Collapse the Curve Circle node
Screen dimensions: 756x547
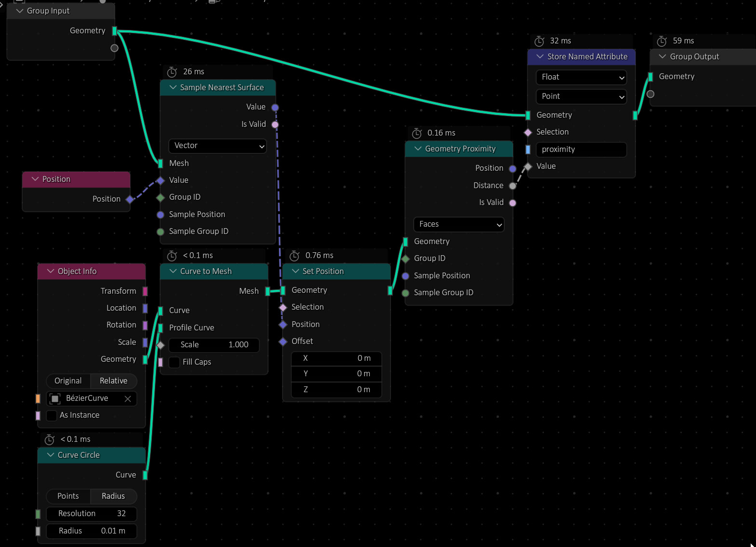51,455
